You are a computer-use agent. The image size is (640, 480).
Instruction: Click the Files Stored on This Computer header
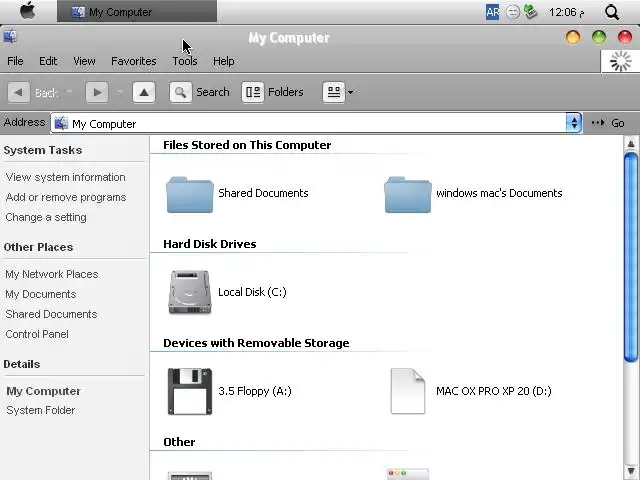[247, 145]
